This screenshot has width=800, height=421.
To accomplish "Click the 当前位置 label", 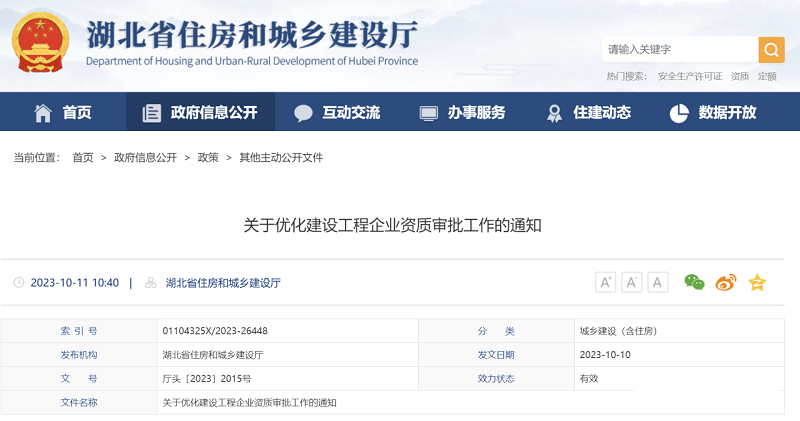I will 37,158.
